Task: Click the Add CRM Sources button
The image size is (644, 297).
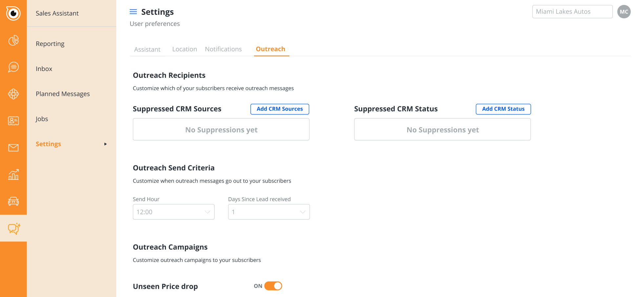Action: pyautogui.click(x=280, y=109)
